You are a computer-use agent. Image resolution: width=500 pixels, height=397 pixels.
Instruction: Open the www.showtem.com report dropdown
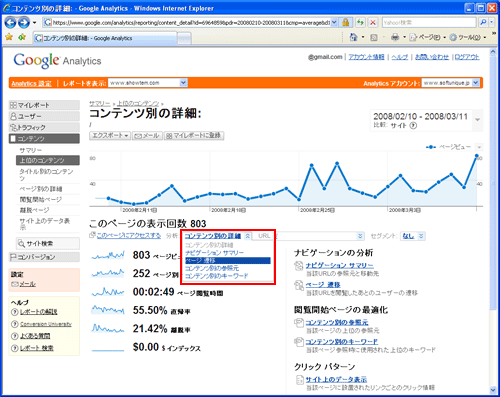148,83
